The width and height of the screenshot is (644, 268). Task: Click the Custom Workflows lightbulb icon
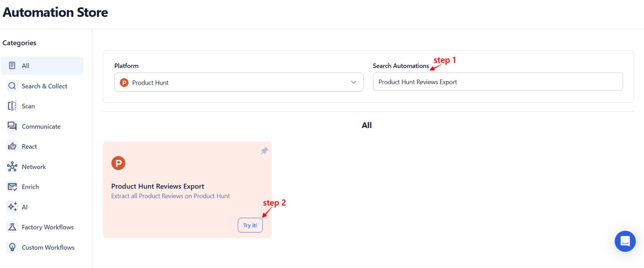click(12, 247)
